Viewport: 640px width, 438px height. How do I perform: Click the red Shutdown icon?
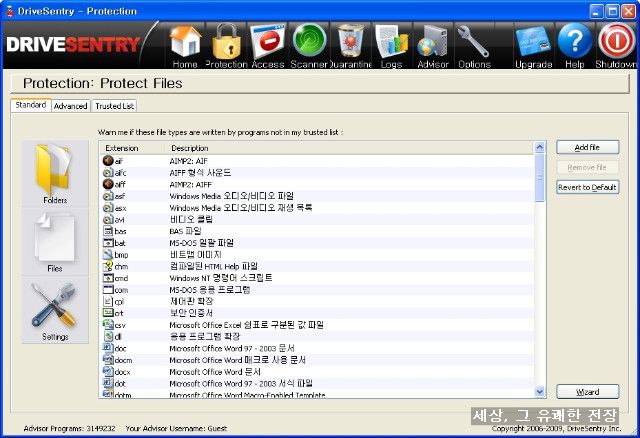[x=616, y=46]
